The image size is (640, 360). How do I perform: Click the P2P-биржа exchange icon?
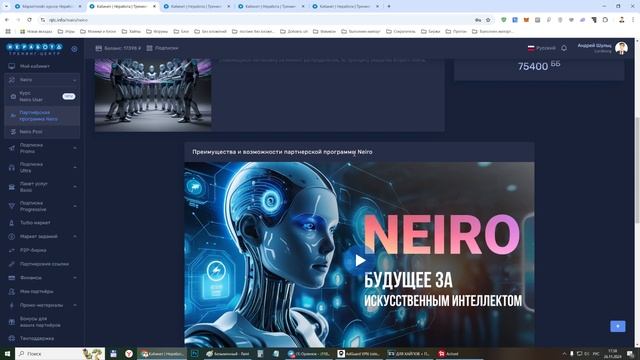[x=12, y=250]
